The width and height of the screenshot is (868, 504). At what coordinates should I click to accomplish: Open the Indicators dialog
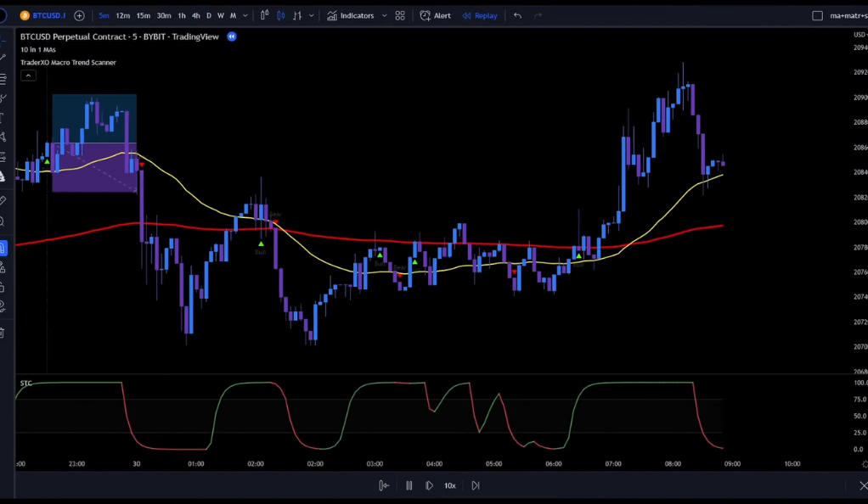(351, 15)
